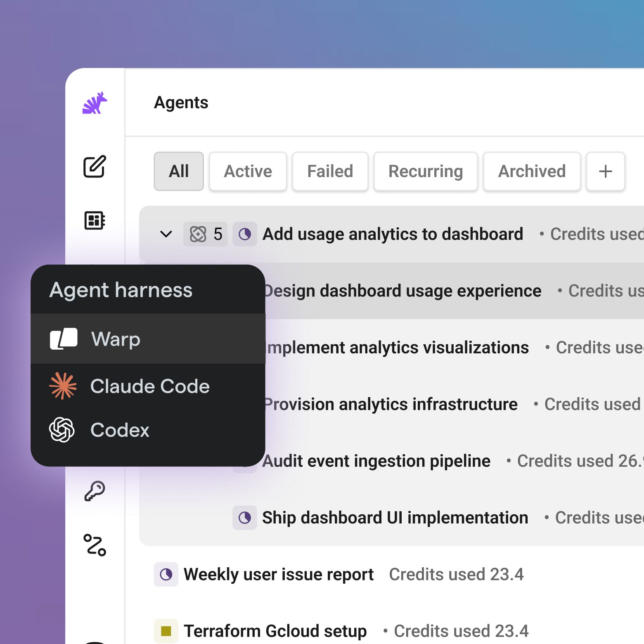This screenshot has width=644, height=644.
Task: Open Implement analytics visualizations row
Action: click(x=454, y=347)
